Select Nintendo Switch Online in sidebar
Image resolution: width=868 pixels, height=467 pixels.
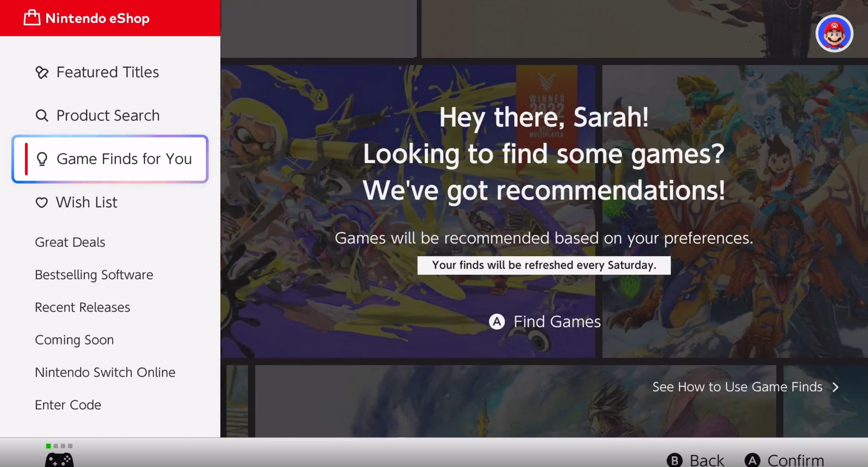tap(105, 372)
